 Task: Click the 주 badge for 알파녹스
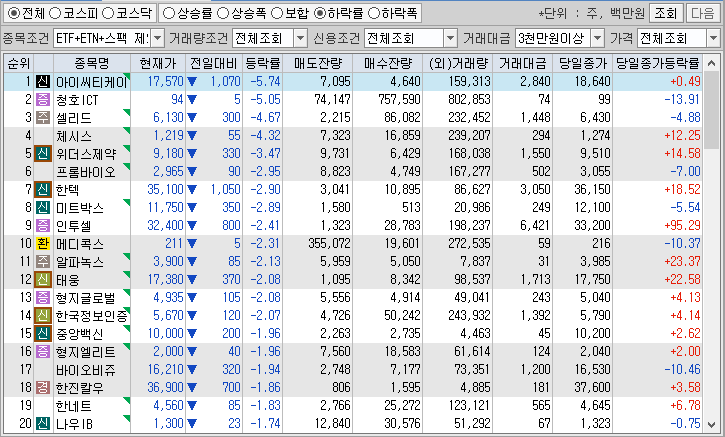click(43, 262)
